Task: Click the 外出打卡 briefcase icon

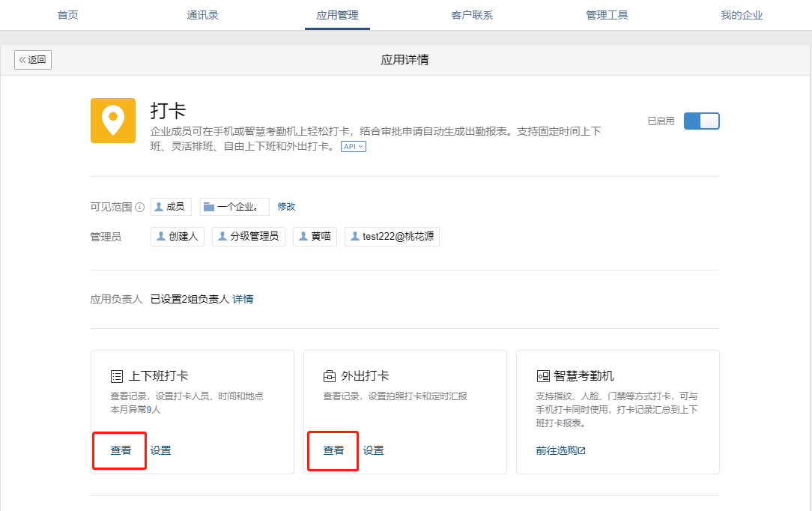Action: [x=329, y=376]
